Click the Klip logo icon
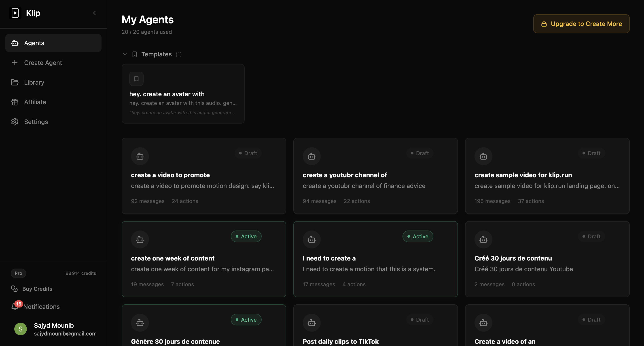Image resolution: width=644 pixels, height=346 pixels. click(x=15, y=13)
